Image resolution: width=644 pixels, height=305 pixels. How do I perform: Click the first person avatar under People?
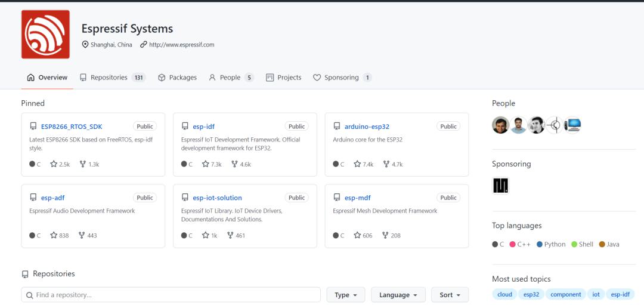(x=500, y=125)
